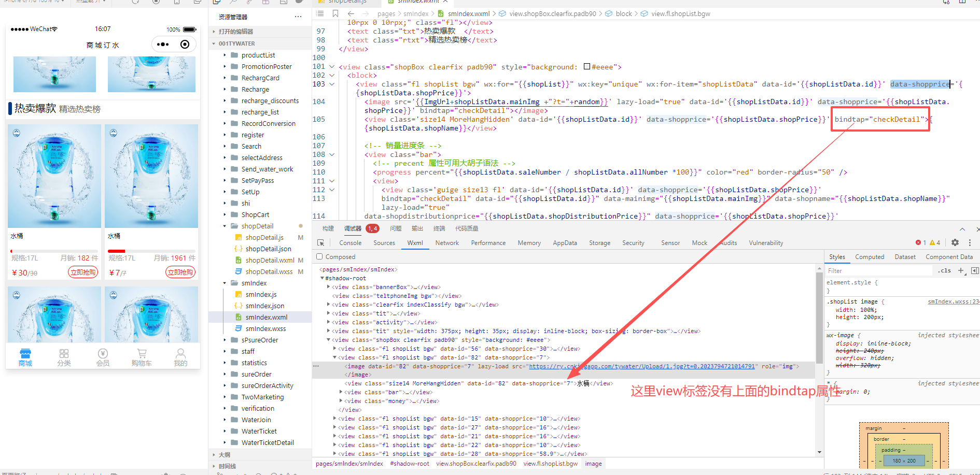980x475 pixels.
Task: Toggle the editor outline list icon
Action: [320, 13]
